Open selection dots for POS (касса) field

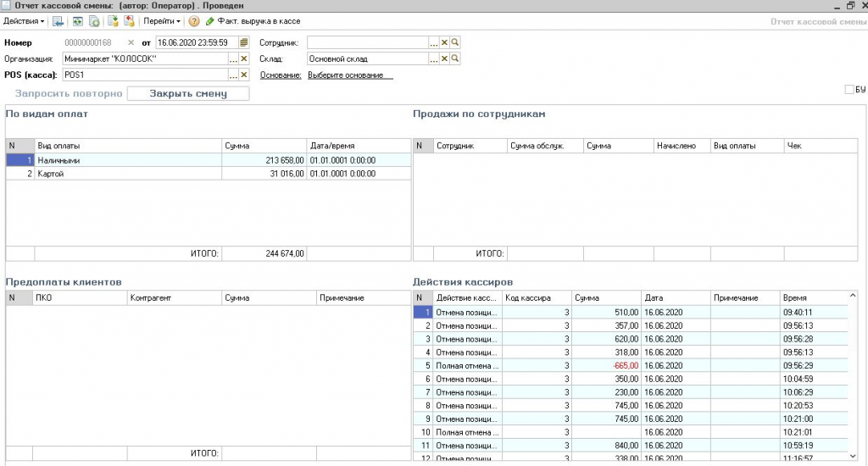(x=234, y=75)
